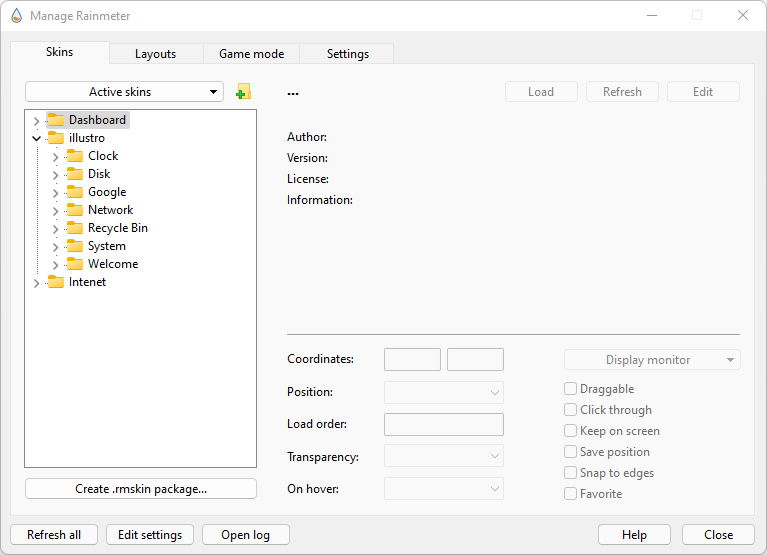767x555 pixels.
Task: Click the Recycle Bin folder icon
Action: pos(75,228)
